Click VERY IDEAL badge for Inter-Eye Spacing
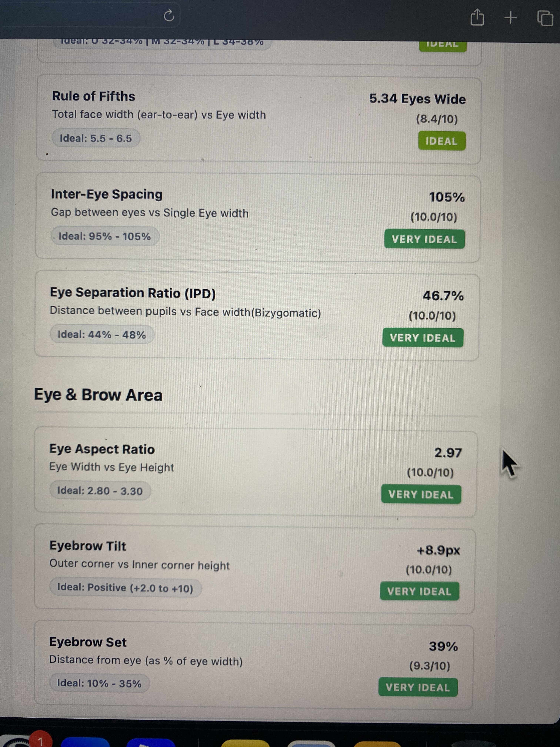The width and height of the screenshot is (560, 747). click(x=424, y=239)
